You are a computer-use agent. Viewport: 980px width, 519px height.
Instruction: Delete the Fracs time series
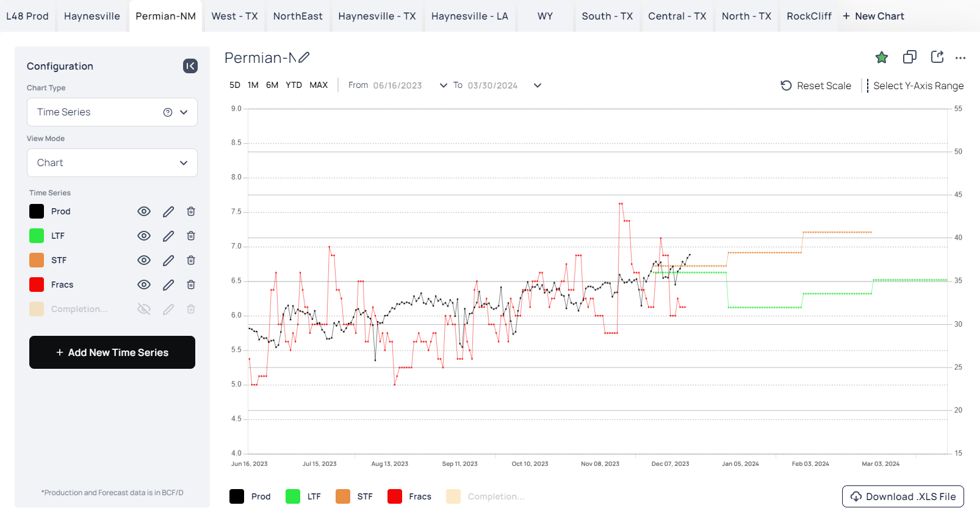tap(191, 285)
